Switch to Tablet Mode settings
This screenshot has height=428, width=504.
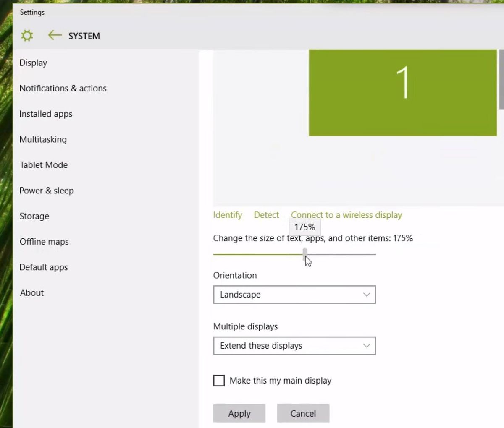coord(44,165)
